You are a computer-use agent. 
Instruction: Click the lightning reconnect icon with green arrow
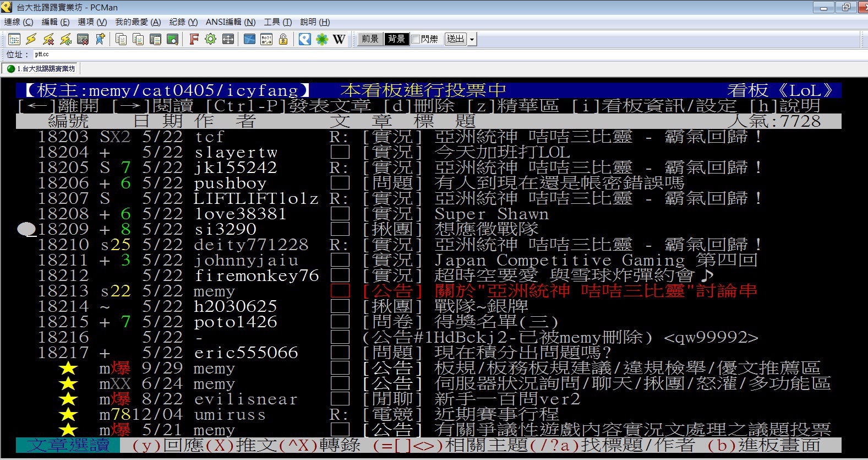(66, 39)
